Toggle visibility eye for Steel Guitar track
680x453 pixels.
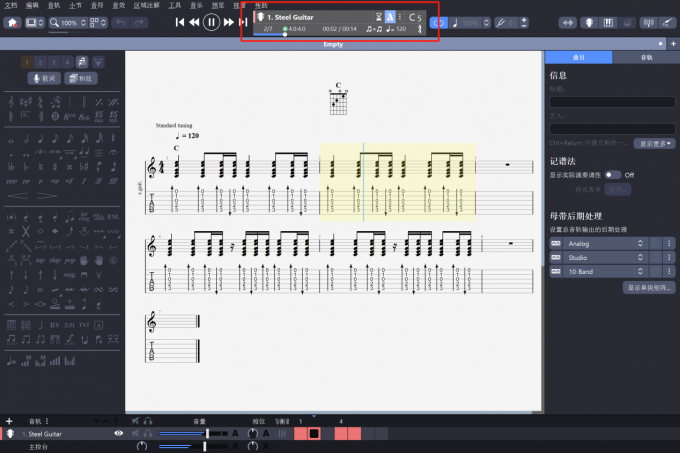[x=119, y=433]
